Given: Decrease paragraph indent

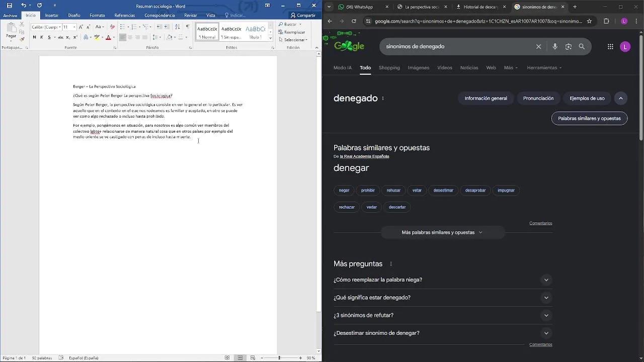Looking at the screenshot, I should 159,27.
